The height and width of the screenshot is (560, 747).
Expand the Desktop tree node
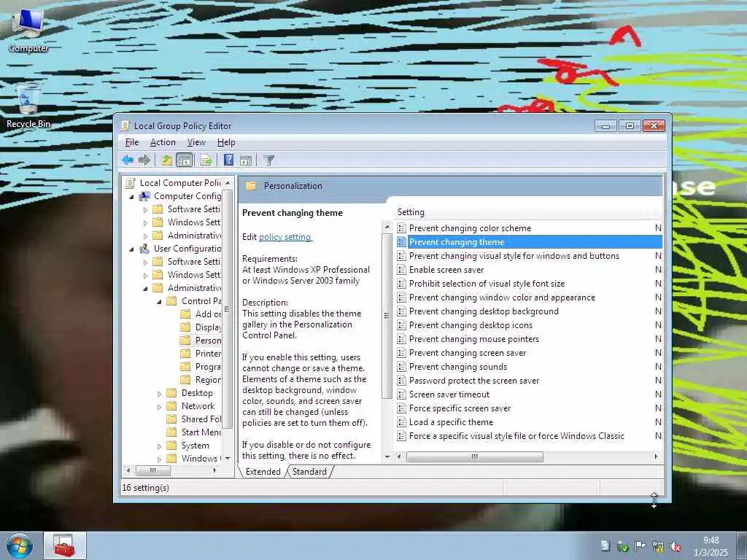point(159,393)
